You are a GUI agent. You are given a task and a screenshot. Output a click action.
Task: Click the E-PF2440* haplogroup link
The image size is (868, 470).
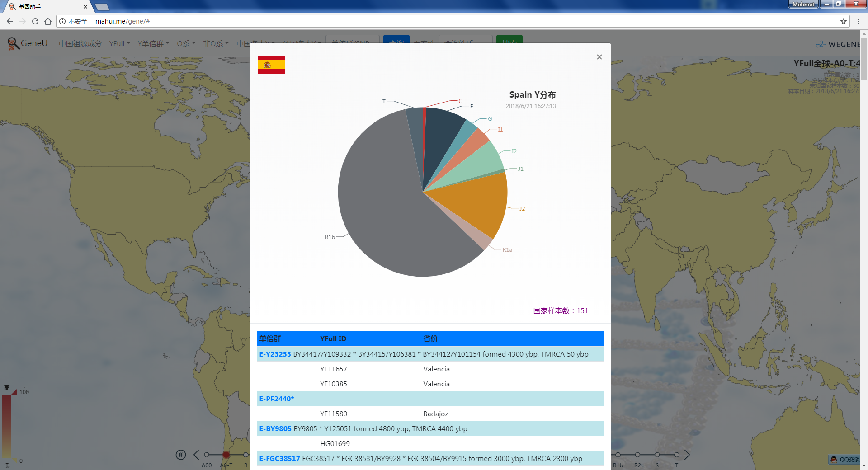point(276,399)
